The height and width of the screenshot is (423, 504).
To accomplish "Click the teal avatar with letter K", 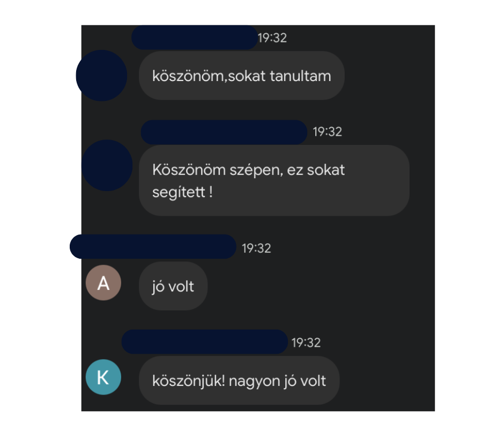I will (103, 377).
